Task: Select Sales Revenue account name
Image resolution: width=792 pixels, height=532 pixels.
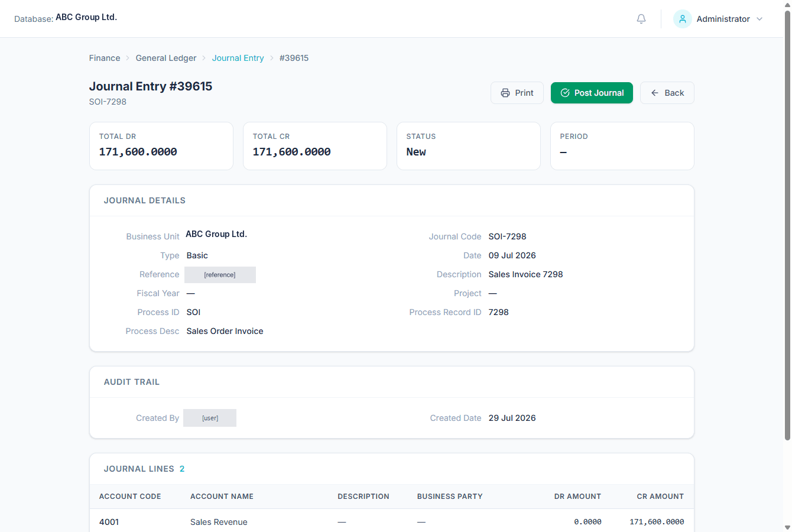Action: [219, 522]
